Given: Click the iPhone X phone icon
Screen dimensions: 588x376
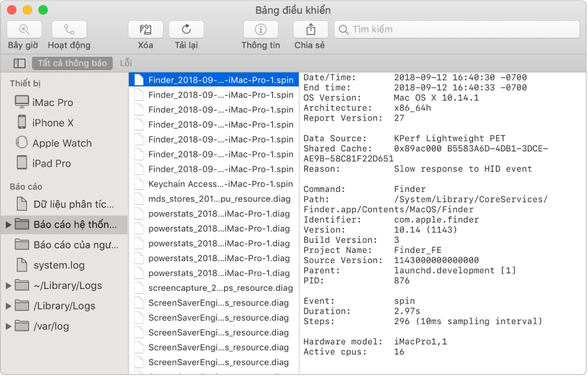Looking at the screenshot, I should click(x=21, y=122).
